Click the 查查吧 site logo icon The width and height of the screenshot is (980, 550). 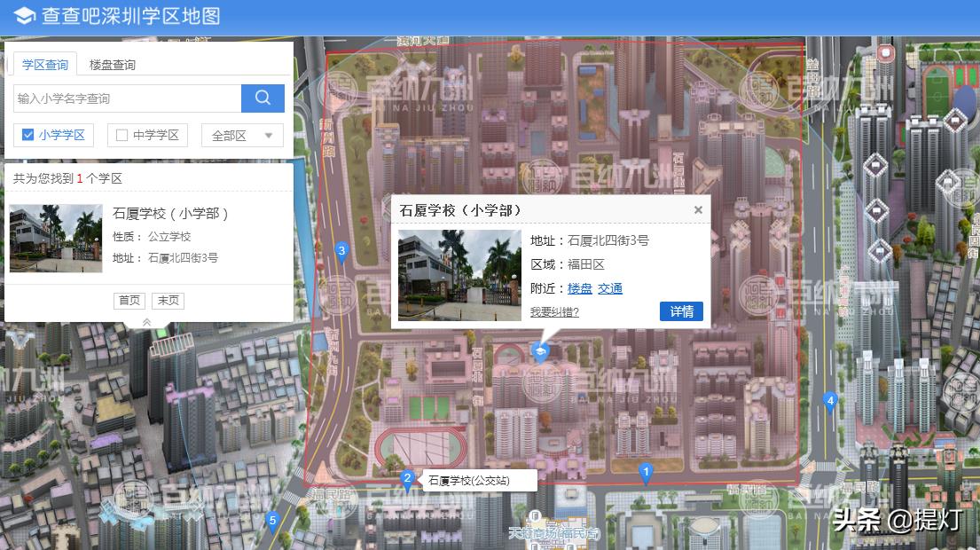click(22, 14)
